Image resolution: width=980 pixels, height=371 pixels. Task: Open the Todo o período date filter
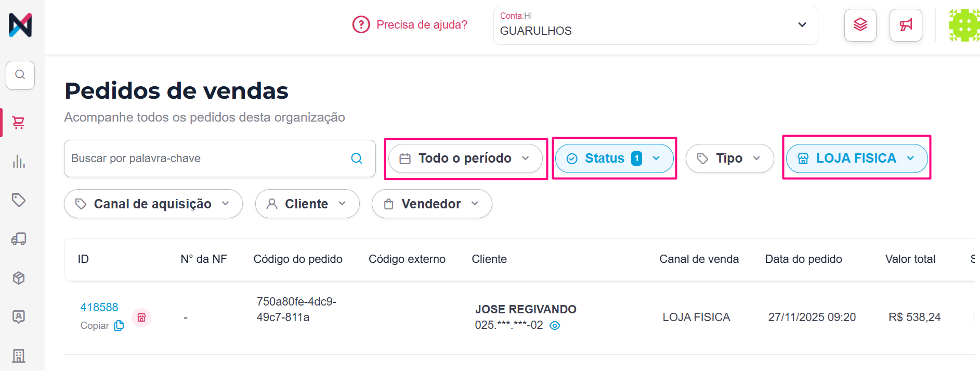point(465,158)
